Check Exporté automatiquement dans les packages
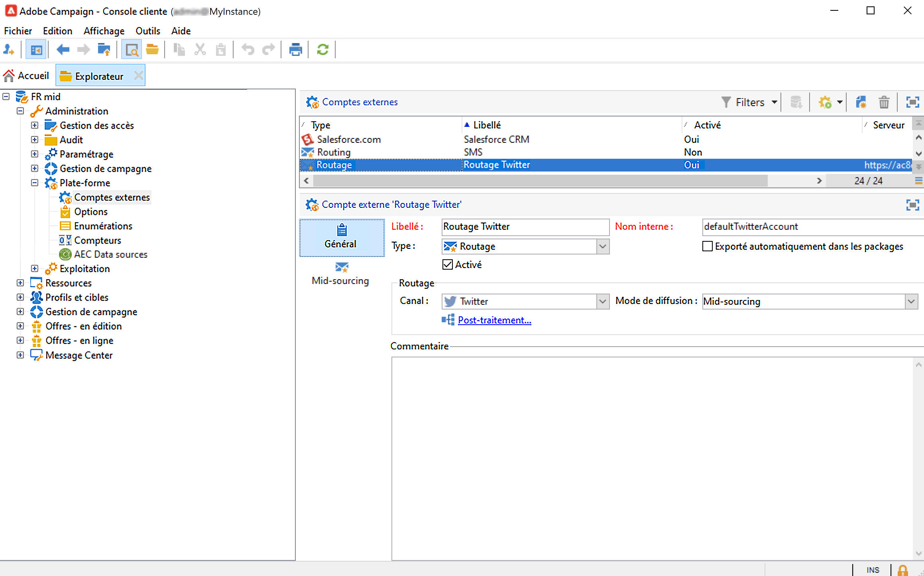Screen dimensions: 924x576 (708, 247)
